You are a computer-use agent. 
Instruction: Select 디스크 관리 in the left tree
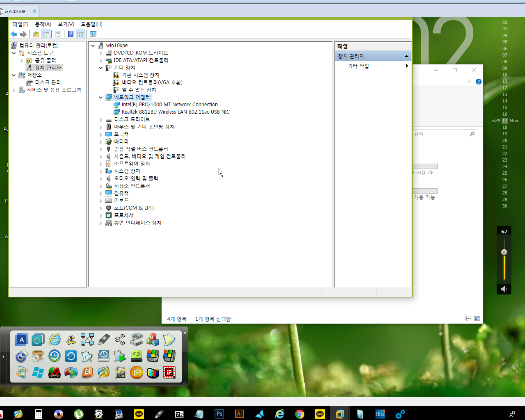[48, 82]
